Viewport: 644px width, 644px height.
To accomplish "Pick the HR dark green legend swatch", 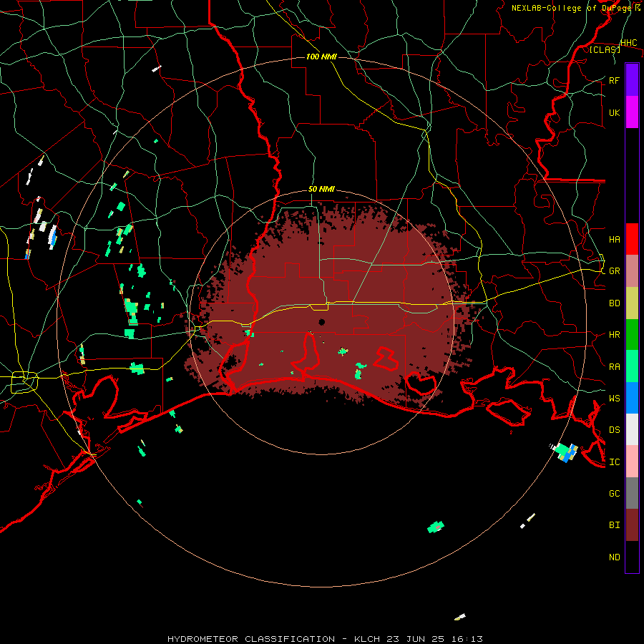I will click(632, 334).
